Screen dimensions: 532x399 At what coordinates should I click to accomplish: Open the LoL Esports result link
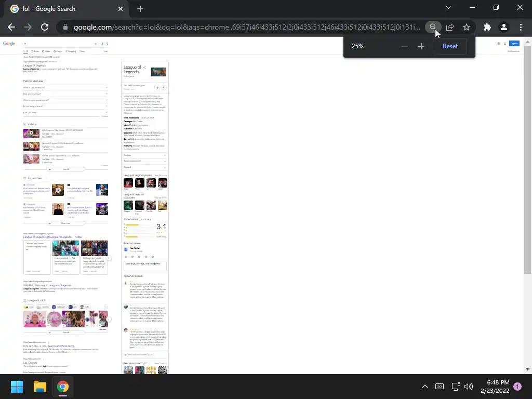30,363
